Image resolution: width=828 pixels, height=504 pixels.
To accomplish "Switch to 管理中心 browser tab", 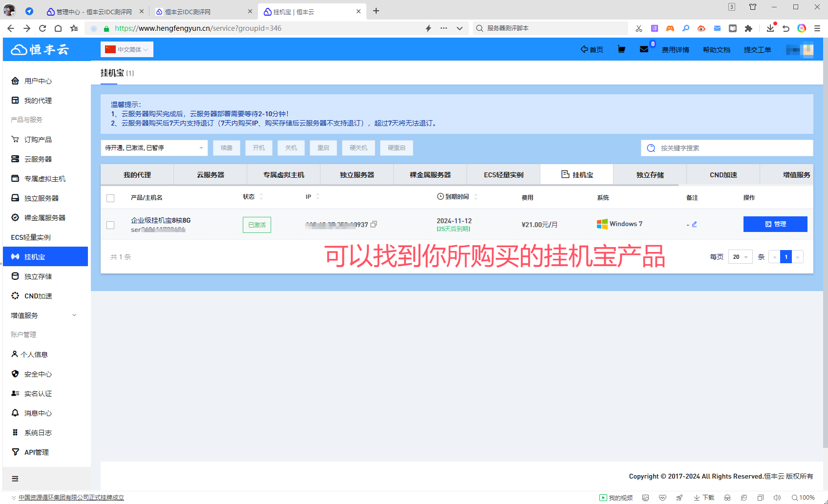I will click(x=94, y=11).
